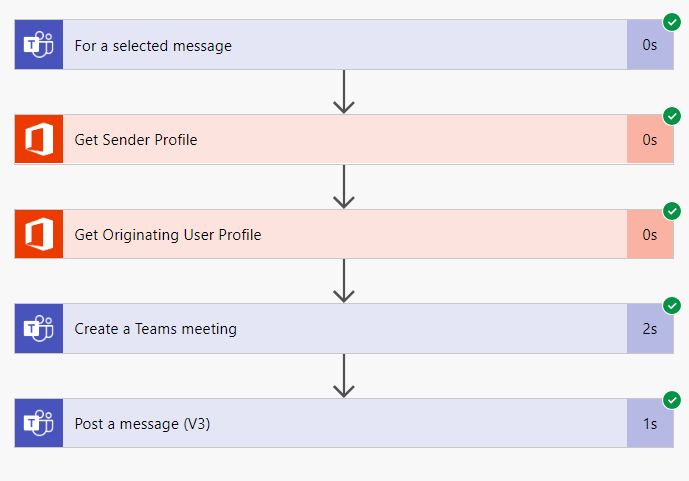Click Teams icon on selected message trigger

pos(39,45)
